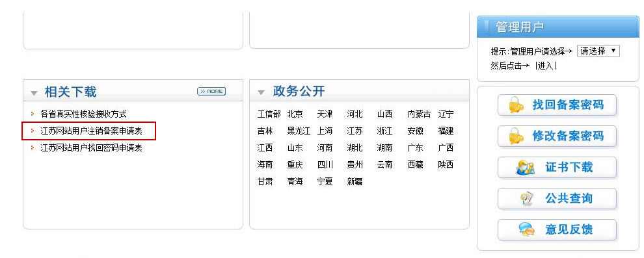Select 北京 in 政务公开
Image resolution: width=644 pixels, height=258 pixels.
click(x=295, y=114)
